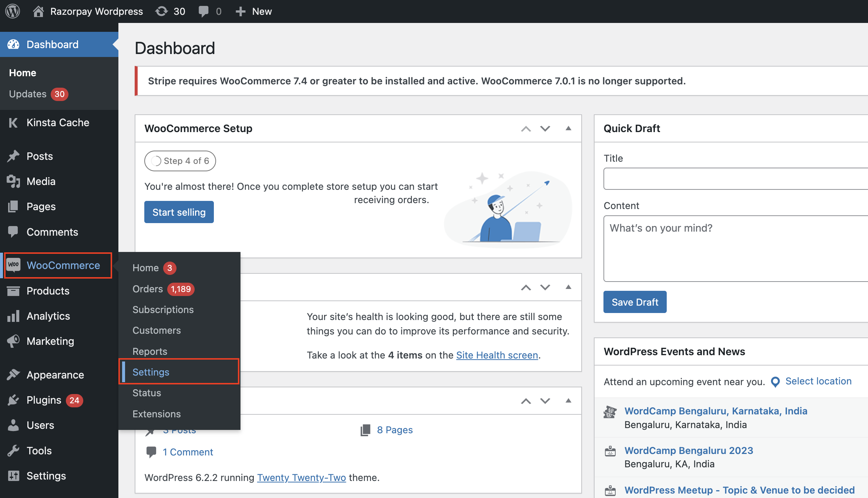Click the WordPress logo in admin bar
Screen dimensions: 868x498
(13, 11)
